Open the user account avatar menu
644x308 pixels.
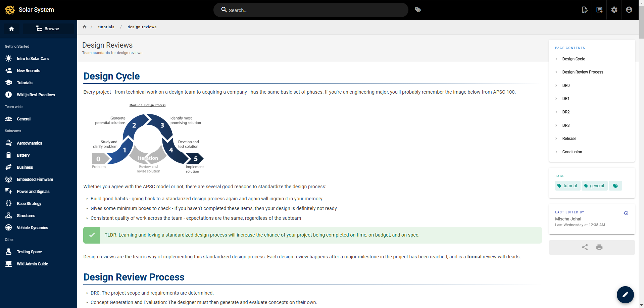tap(629, 10)
